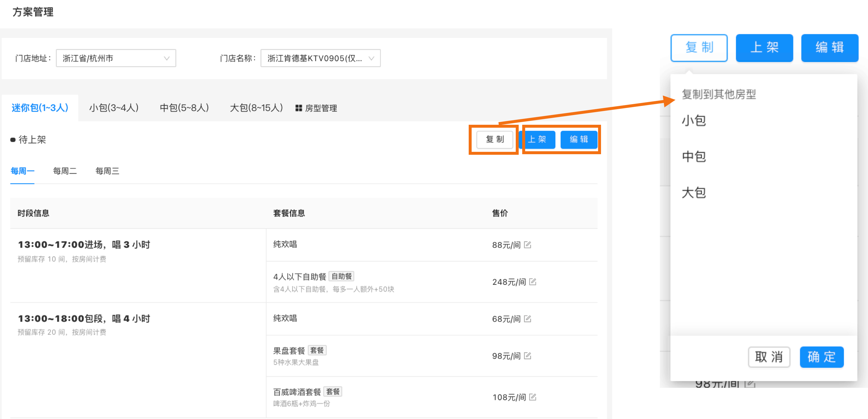Edit price icon for 108元/间
Screen dimensions: 868x419
click(x=533, y=397)
